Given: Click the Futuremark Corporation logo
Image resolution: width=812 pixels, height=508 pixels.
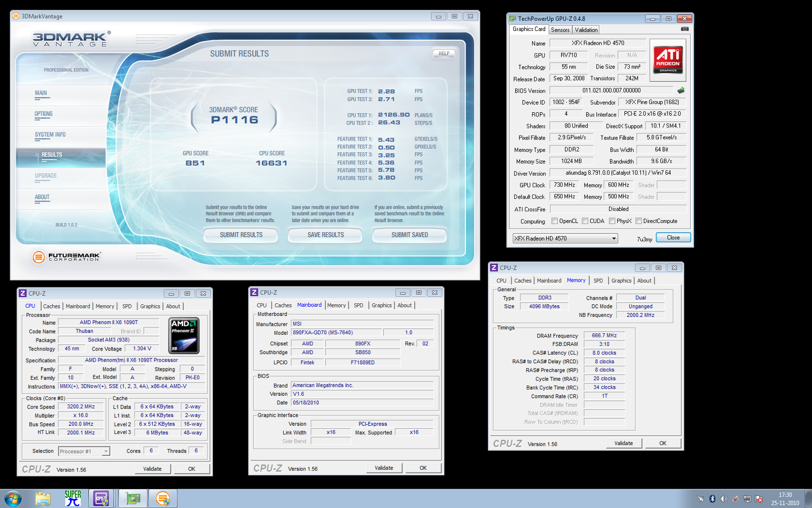Looking at the screenshot, I should (x=66, y=257).
